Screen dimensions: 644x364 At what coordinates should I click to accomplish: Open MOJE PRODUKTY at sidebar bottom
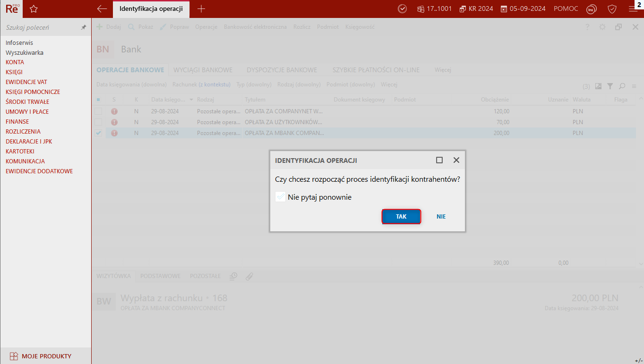(41, 356)
